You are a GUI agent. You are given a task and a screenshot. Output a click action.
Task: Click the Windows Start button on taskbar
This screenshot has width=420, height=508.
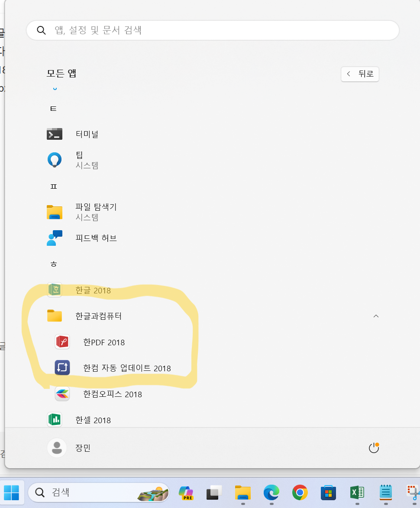coord(12,493)
